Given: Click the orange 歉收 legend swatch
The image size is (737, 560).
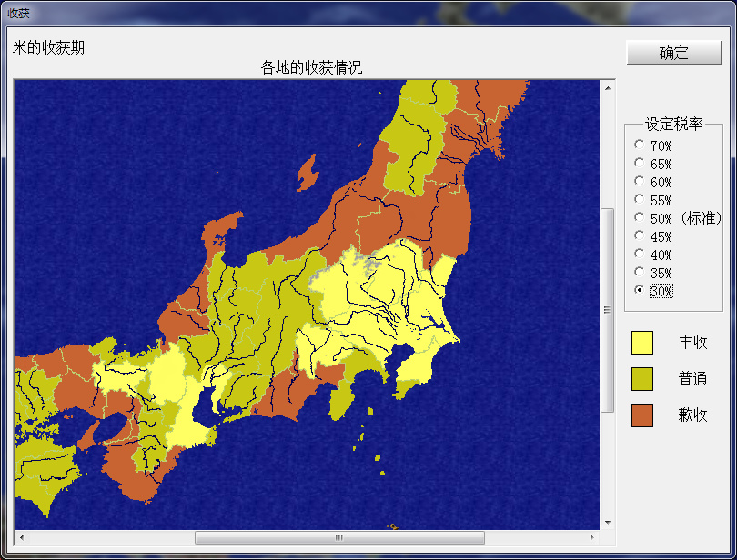Looking at the screenshot, I should pos(642,415).
